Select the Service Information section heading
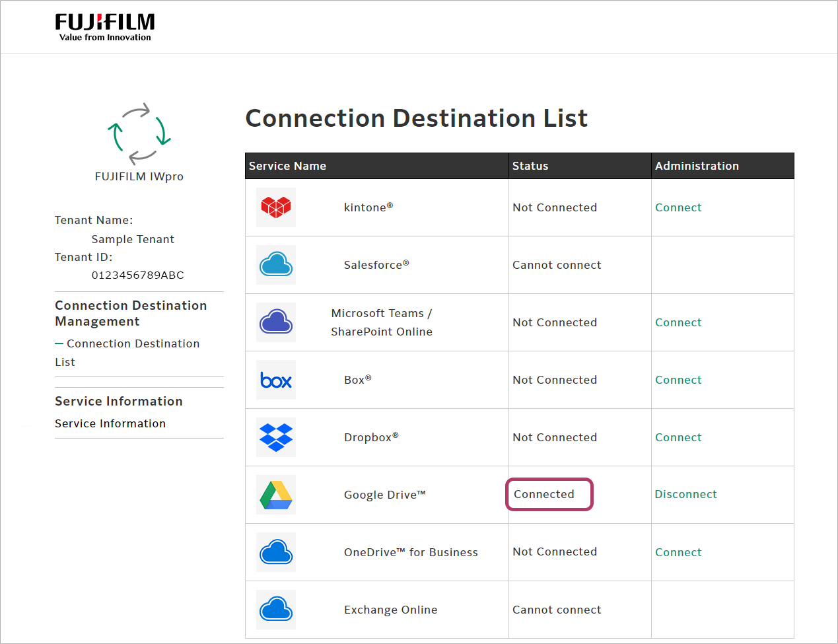Screen dimensions: 838x644 click(119, 401)
